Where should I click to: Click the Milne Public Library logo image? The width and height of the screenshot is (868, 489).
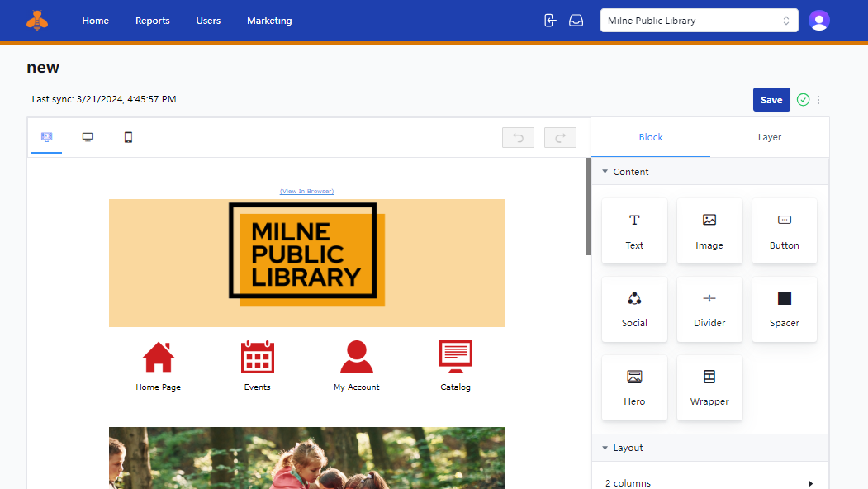click(306, 254)
